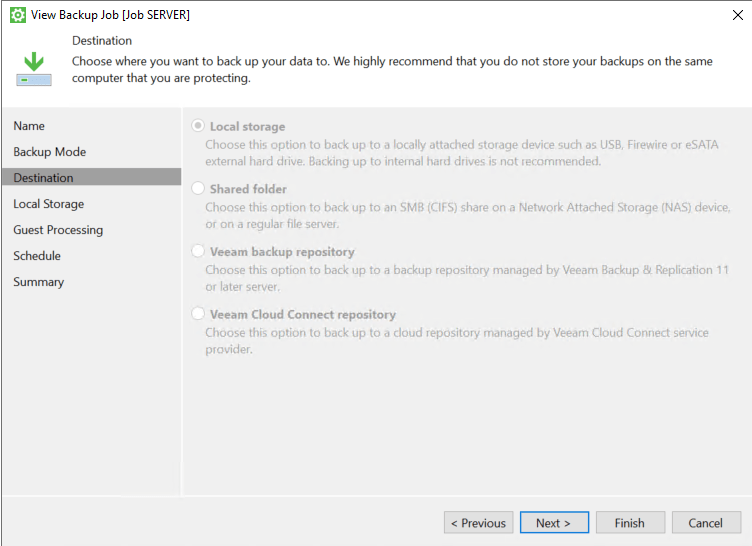Screen dimensions: 752x546
Task: Click the Veeam gear icon in title bar
Action: tap(18, 15)
